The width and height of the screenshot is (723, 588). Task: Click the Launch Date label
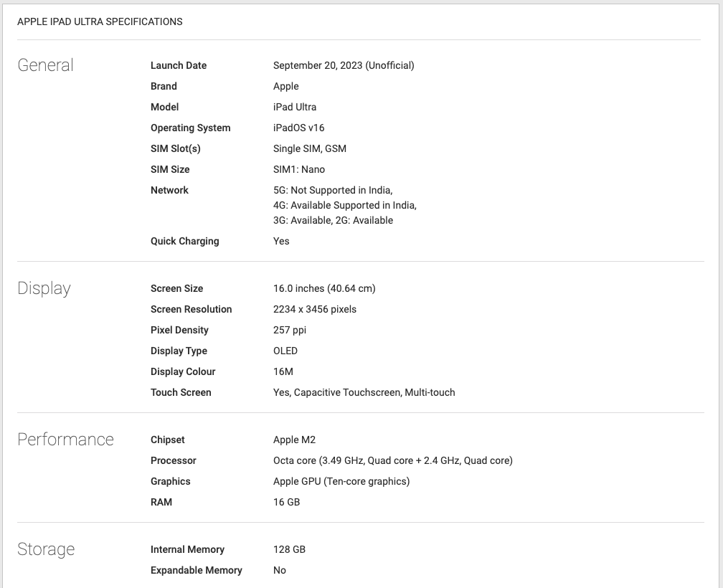tap(179, 65)
